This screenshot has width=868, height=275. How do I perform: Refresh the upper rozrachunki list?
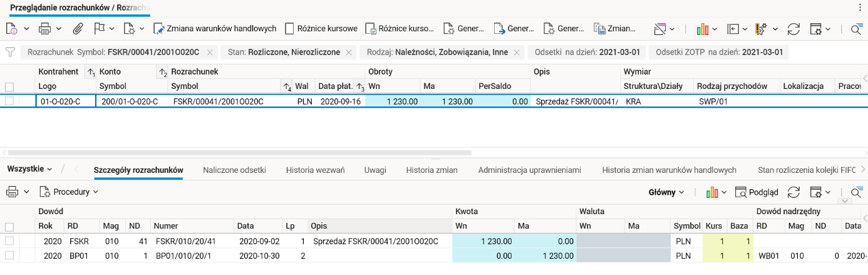point(794,29)
